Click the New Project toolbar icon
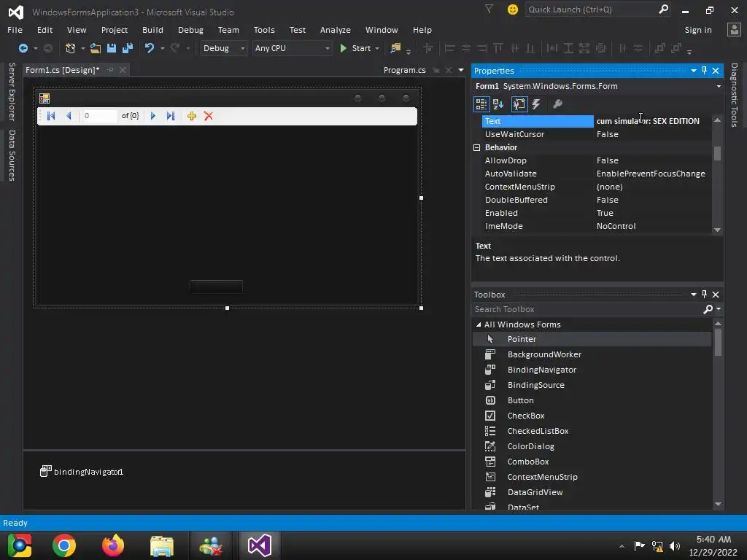Screen dimensions: 747x560 [x=71, y=48]
